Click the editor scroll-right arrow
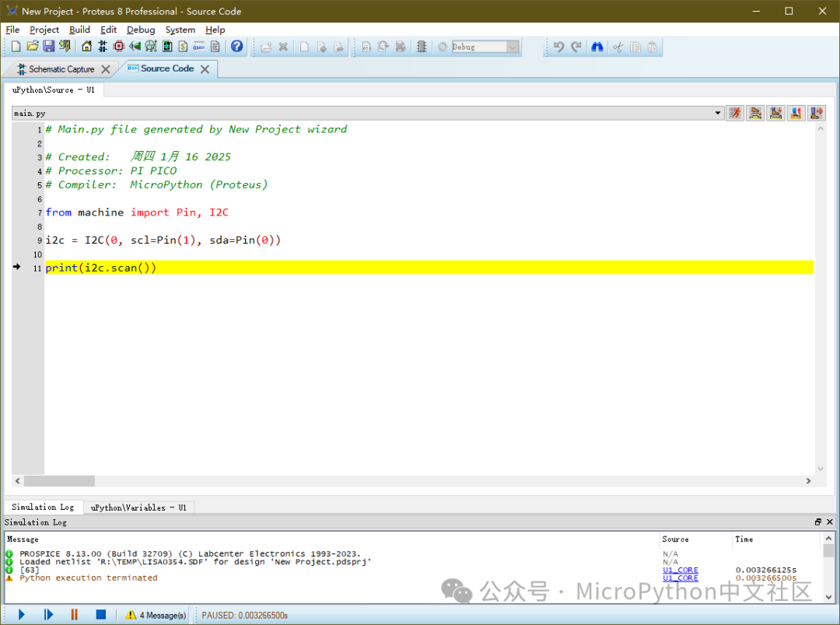840x625 pixels. click(808, 481)
